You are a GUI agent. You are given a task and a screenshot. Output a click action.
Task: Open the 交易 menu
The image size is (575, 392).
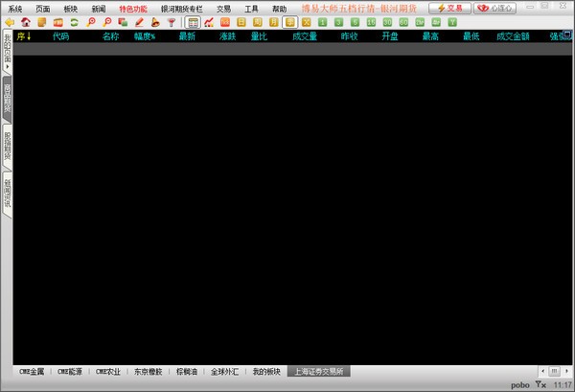click(223, 9)
